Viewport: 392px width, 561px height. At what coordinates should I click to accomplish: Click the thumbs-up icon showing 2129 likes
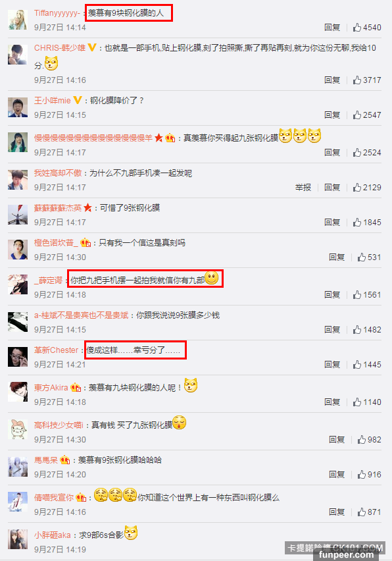tap(357, 188)
